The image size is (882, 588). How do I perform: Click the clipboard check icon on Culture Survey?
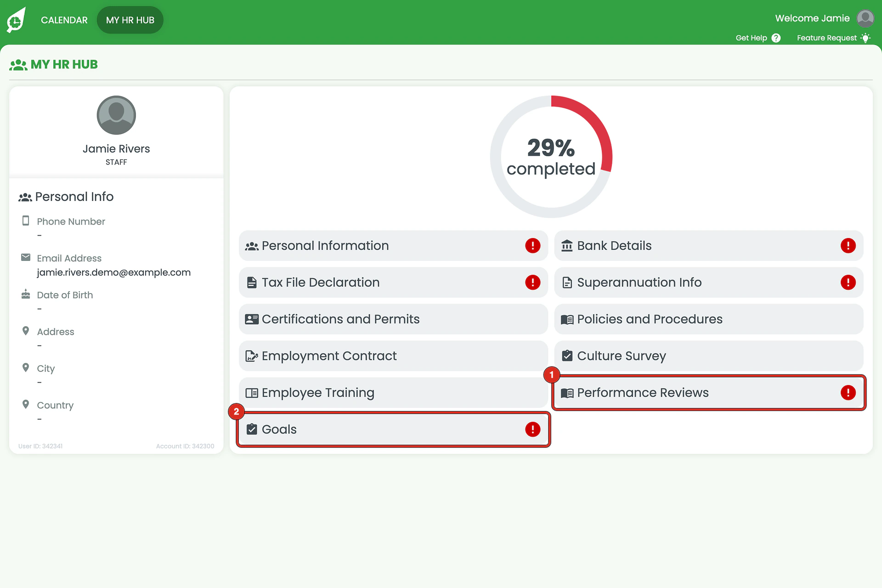(x=567, y=356)
